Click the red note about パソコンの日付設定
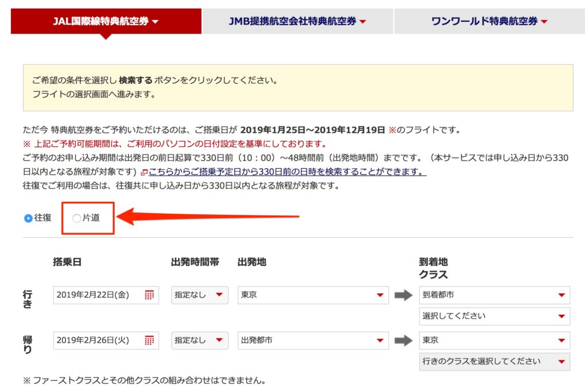Image resolution: width=588 pixels, height=389 pixels. pos(176,144)
